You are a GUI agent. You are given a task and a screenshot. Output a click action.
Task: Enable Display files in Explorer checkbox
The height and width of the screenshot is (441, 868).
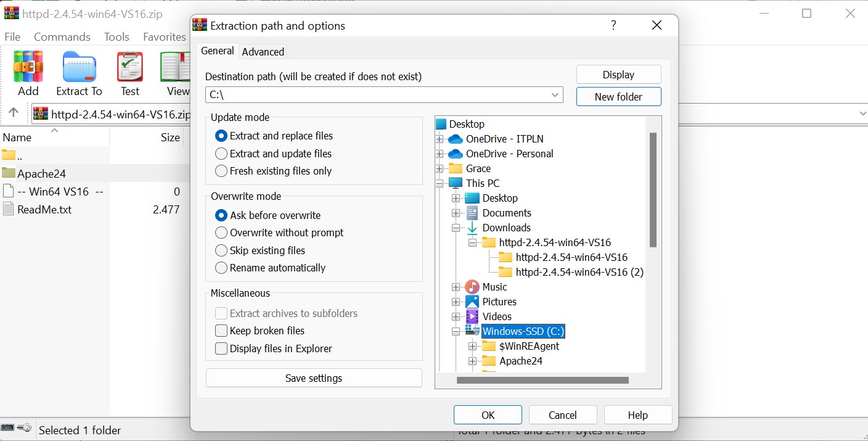coord(221,348)
